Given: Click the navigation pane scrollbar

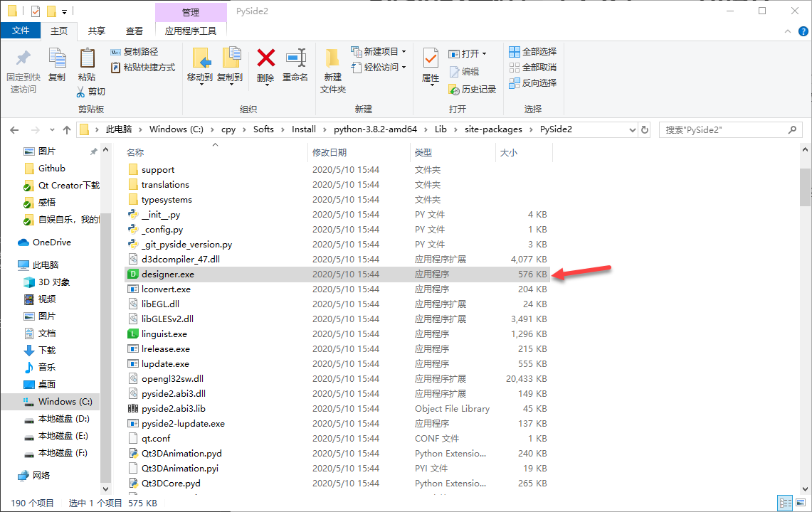Looking at the screenshot, I should 105,347.
